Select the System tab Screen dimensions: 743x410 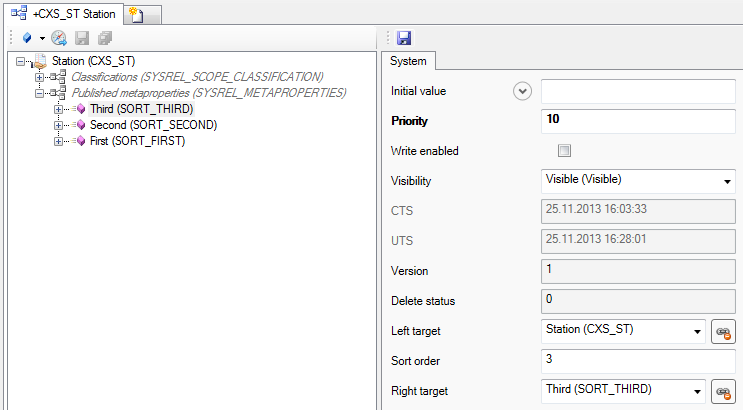pos(407,62)
